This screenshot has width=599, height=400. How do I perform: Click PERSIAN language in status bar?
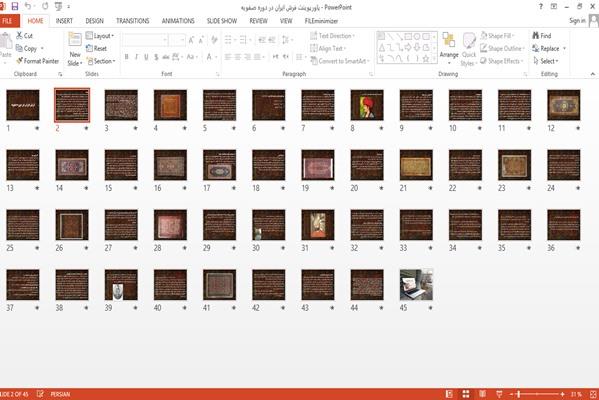pyautogui.click(x=60, y=394)
